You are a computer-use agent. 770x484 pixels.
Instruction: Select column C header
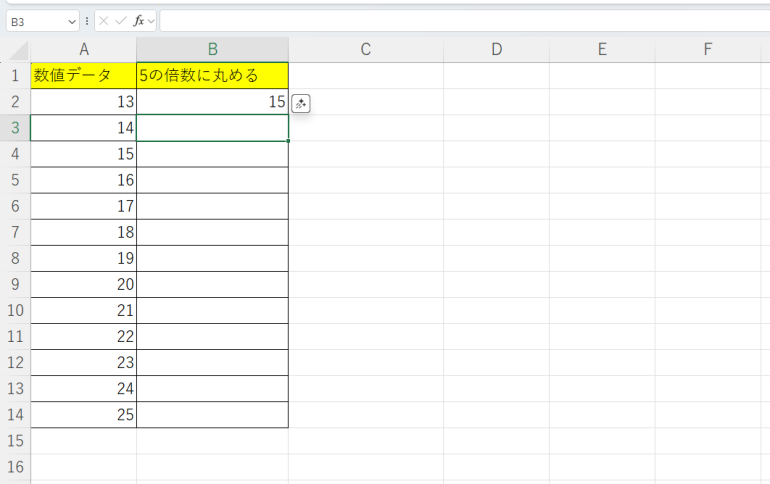click(x=366, y=50)
